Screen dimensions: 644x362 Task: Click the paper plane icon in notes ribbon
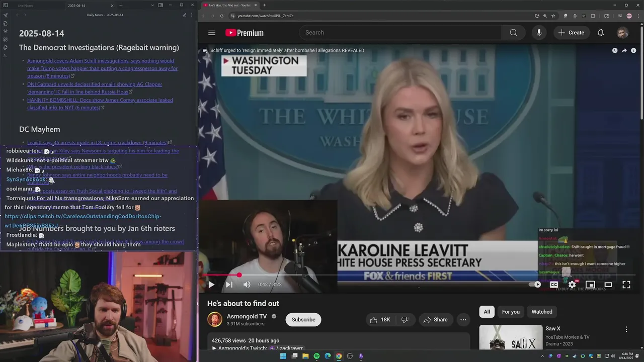point(5,15)
